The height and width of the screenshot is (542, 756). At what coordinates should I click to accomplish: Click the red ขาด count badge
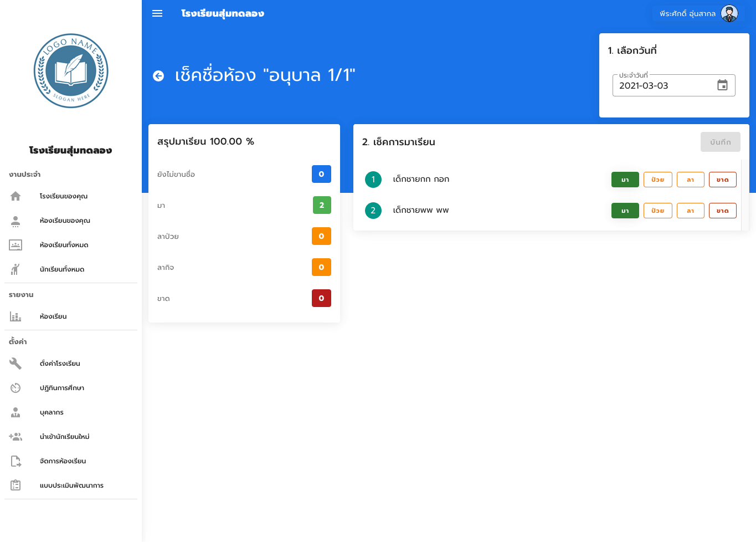321,298
